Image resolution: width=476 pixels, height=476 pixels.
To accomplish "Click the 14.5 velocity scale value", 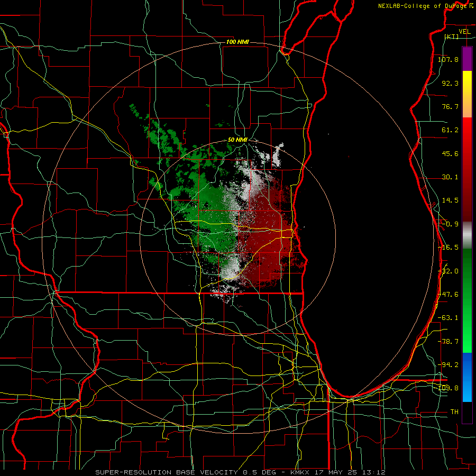I will [450, 200].
